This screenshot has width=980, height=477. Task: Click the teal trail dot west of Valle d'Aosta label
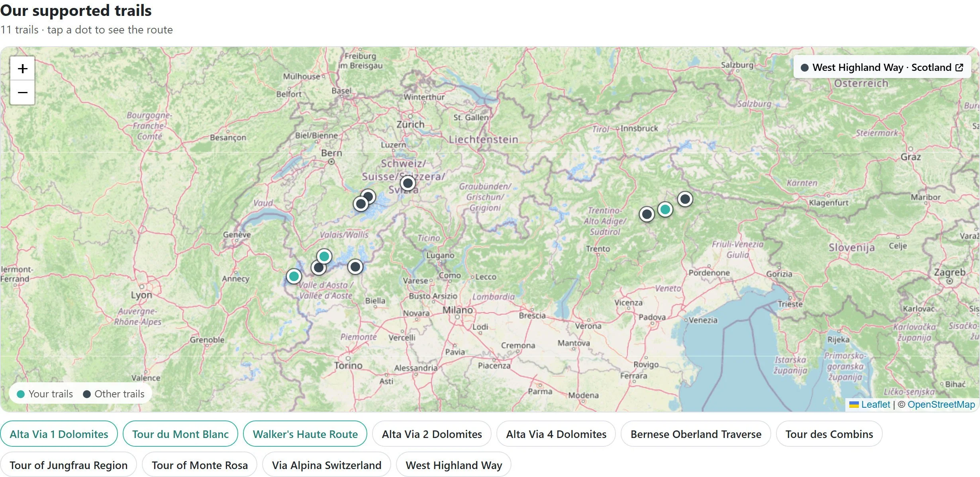click(x=294, y=276)
